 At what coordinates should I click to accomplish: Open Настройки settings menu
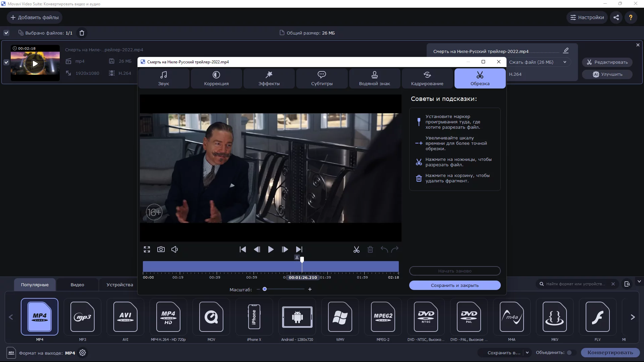click(587, 17)
